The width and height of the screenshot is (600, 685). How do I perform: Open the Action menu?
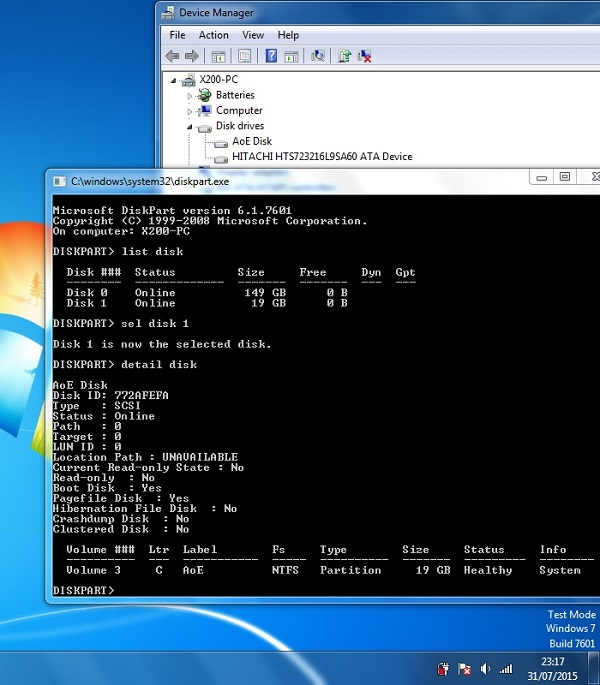click(214, 35)
